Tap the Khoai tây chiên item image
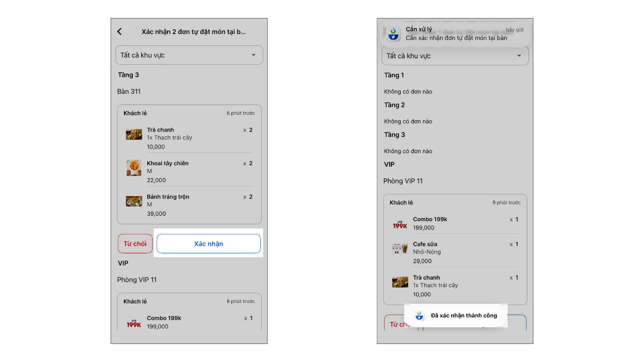644x362 pixels. coord(134,168)
